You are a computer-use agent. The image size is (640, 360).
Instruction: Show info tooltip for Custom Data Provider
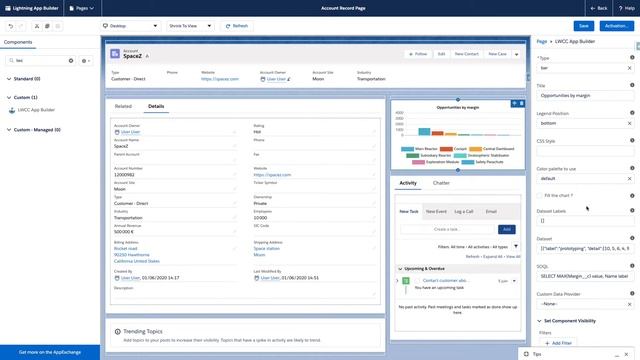click(x=632, y=293)
